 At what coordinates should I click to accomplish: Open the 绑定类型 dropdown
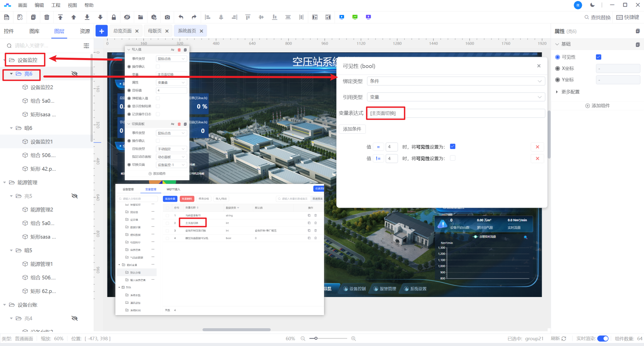(x=456, y=81)
